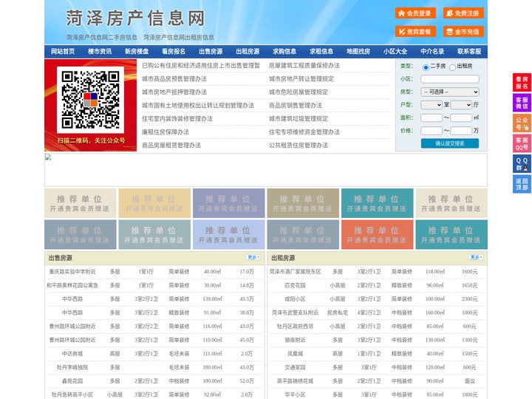The image size is (532, 399).
Task: Click the teal 推荐单位 top-row tile
Action: [377, 203]
